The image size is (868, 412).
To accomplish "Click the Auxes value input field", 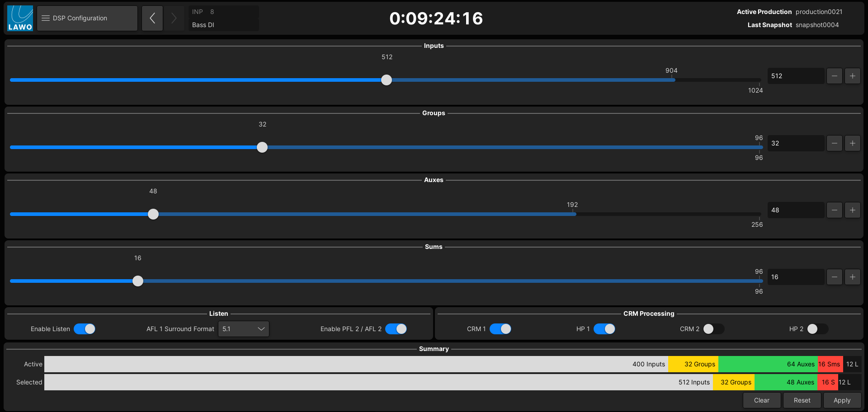I will tap(796, 210).
